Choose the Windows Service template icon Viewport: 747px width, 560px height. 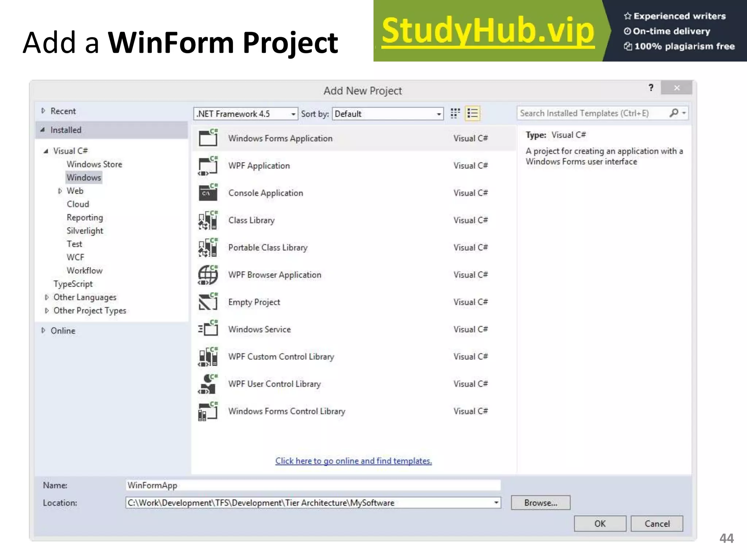[208, 329]
